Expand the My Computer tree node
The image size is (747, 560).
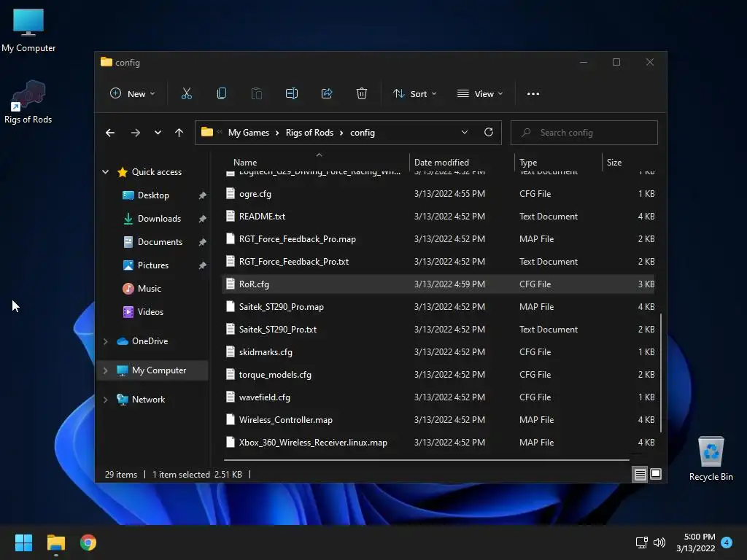[x=105, y=370]
